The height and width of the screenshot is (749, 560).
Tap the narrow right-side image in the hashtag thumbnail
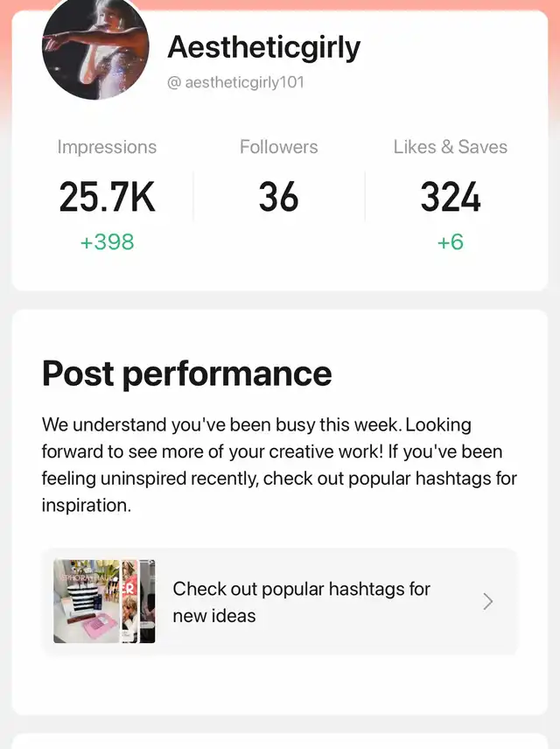[x=147, y=601]
